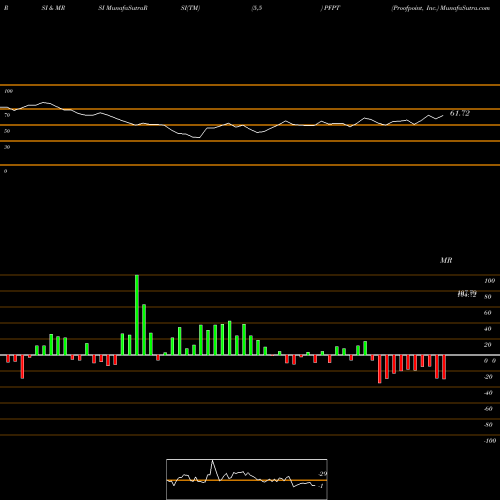Click the MR panel title label
The height and width of the screenshot is (500, 500).
click(446, 260)
